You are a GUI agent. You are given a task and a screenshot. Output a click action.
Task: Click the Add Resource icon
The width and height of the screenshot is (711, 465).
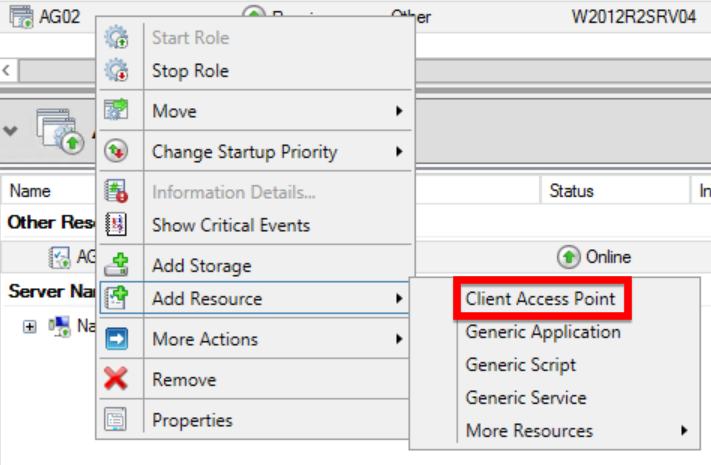117,298
